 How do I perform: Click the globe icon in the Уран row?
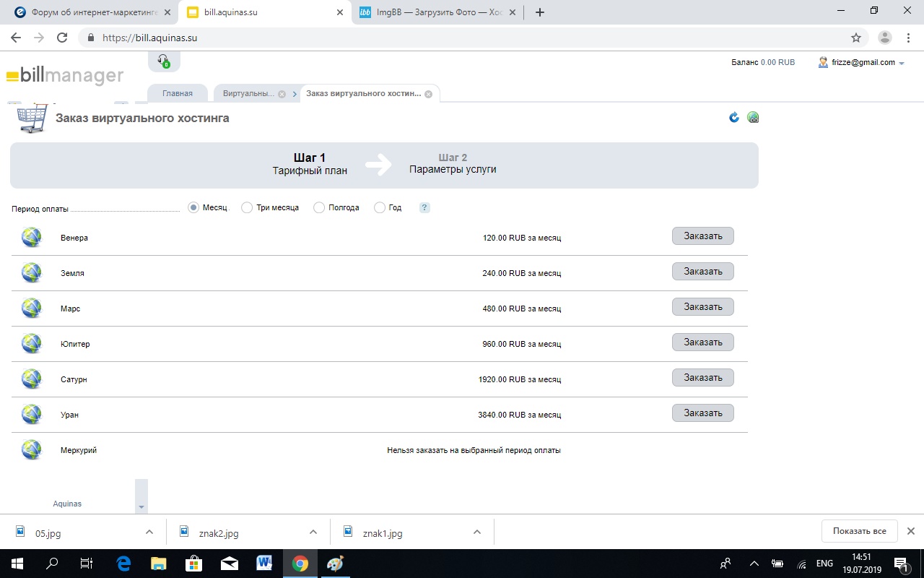[x=32, y=414]
